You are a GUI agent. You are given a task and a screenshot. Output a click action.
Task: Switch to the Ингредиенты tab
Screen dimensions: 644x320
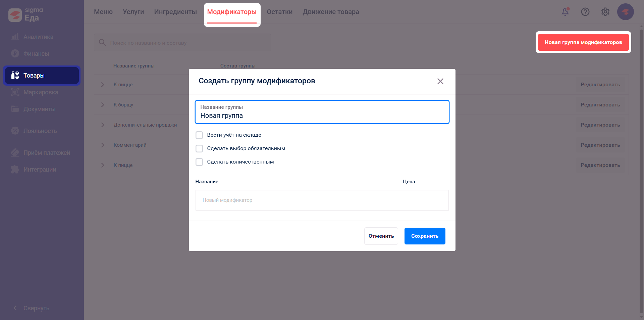[175, 12]
